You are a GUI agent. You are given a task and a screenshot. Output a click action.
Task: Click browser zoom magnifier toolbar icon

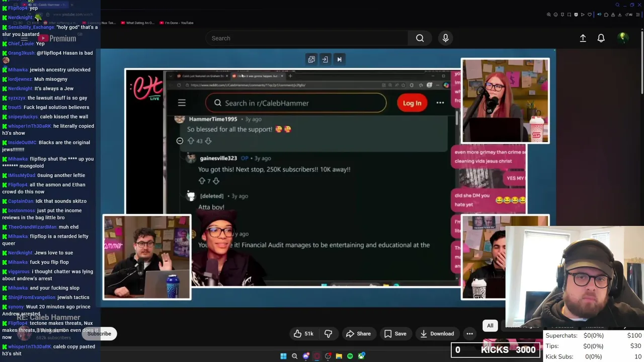pyautogui.click(x=549, y=15)
